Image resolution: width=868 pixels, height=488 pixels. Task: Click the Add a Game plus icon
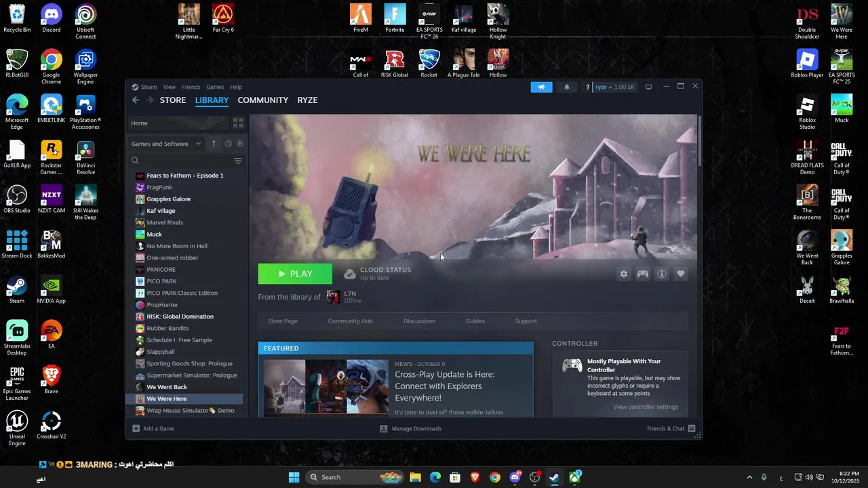pos(136,428)
